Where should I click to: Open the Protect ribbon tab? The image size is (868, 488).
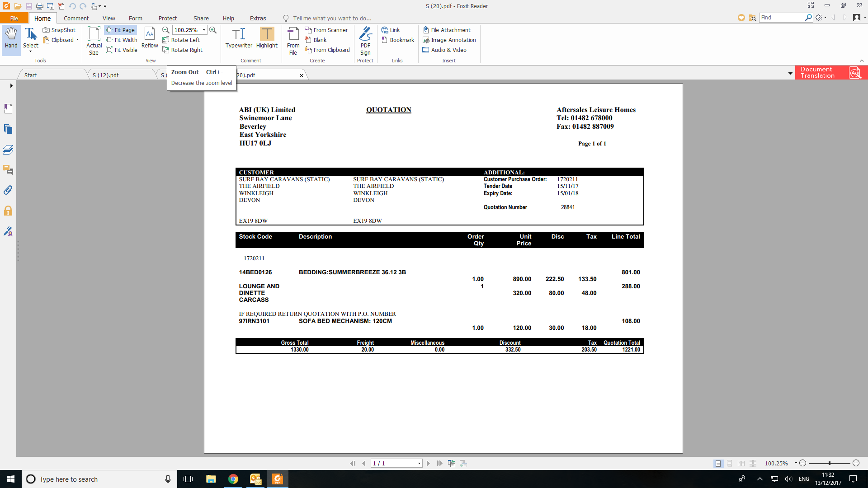click(x=168, y=18)
